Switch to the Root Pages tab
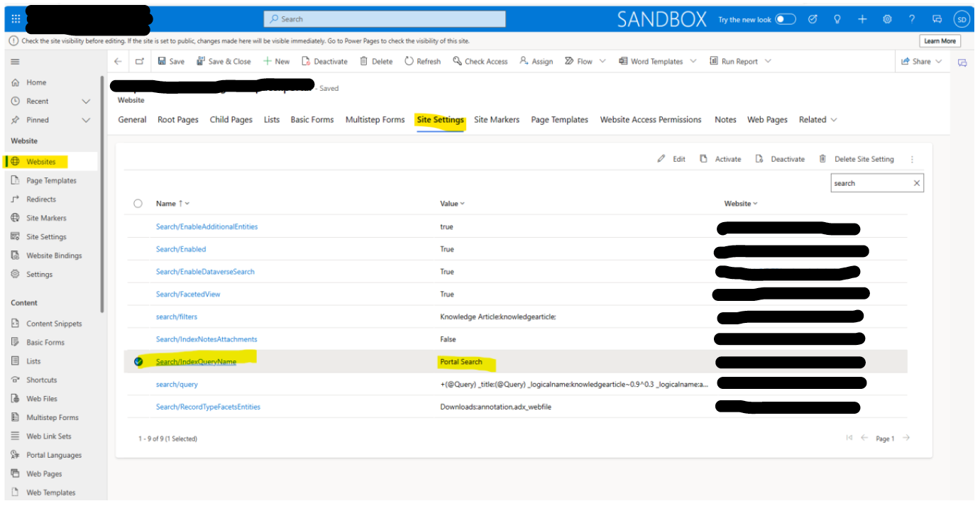Viewport: 980px width, 506px height. [x=178, y=120]
